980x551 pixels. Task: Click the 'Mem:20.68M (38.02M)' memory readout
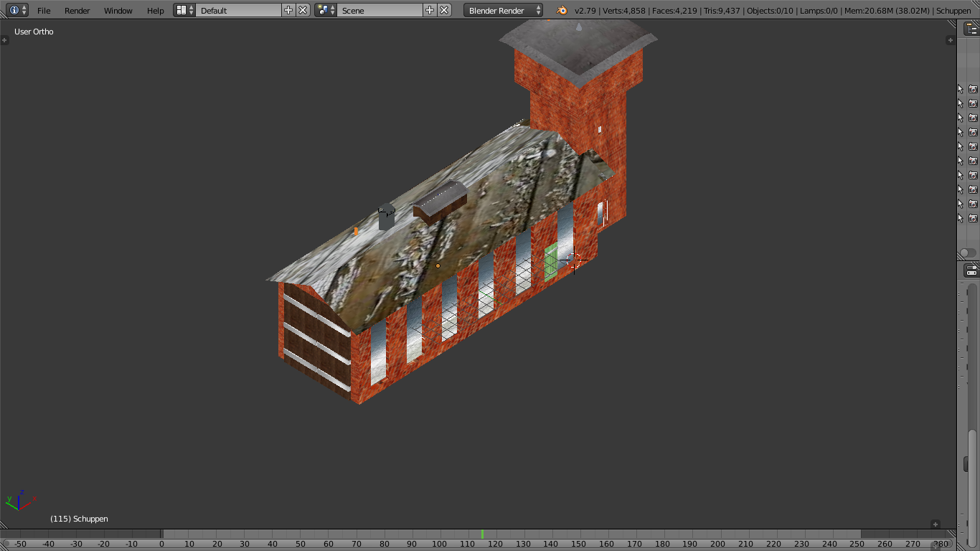pyautogui.click(x=886, y=11)
